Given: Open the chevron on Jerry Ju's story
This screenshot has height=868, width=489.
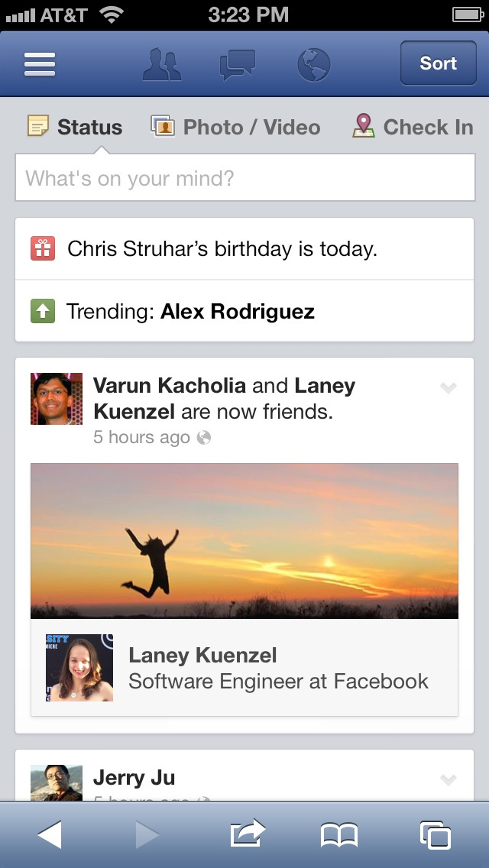Looking at the screenshot, I should coord(448,779).
